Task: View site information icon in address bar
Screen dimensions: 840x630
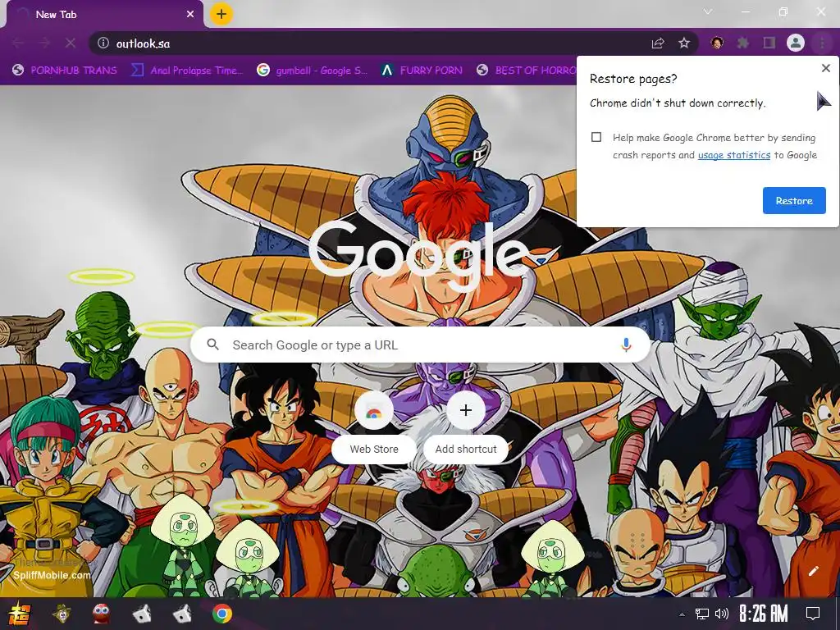Action: tap(103, 43)
